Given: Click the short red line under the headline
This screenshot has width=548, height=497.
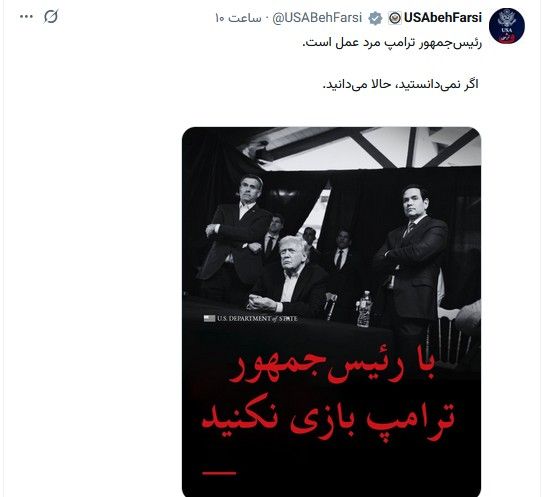Looking at the screenshot, I should (x=219, y=473).
